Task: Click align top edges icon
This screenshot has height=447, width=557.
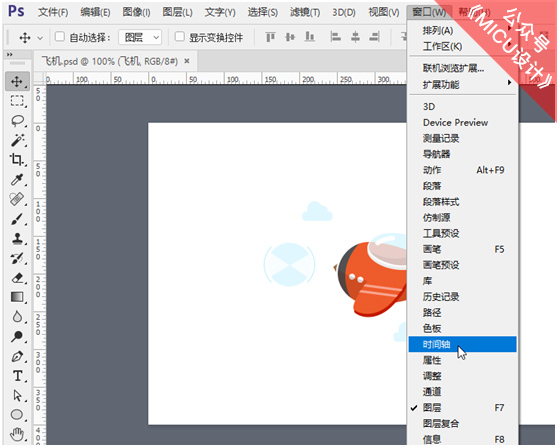Action: pos(271,37)
